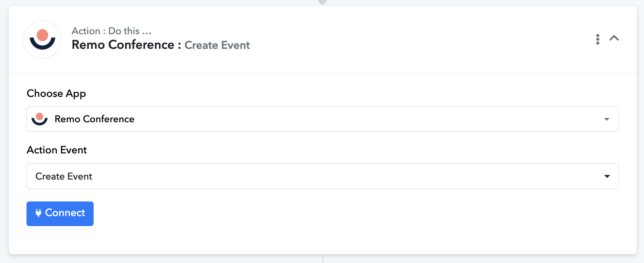Click the bold 'Remo Conference :' header title

126,45
